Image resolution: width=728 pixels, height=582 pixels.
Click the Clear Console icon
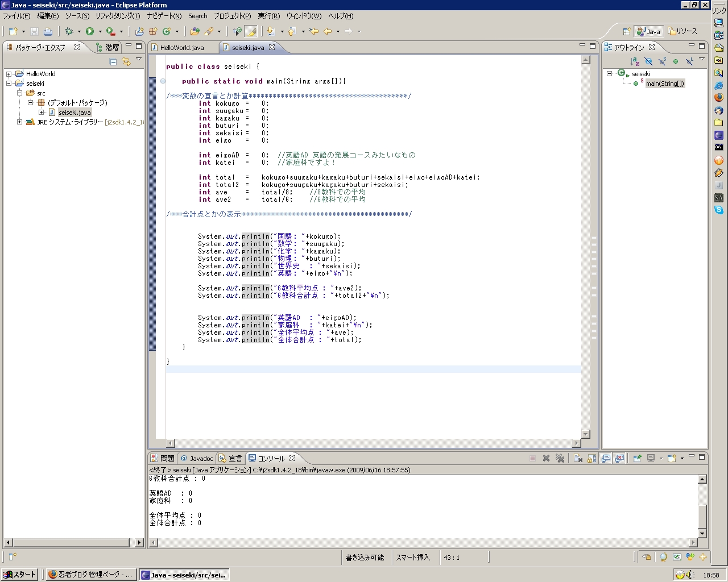click(x=578, y=458)
